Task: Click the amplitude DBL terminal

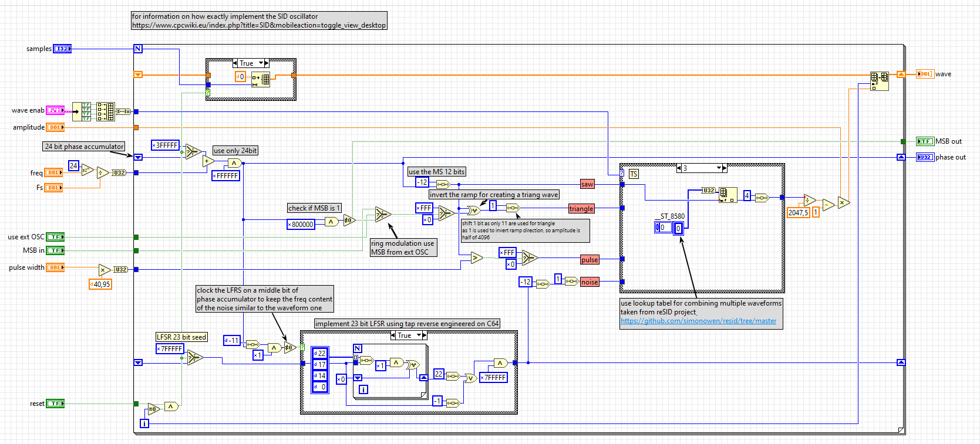Action: pyautogui.click(x=55, y=127)
